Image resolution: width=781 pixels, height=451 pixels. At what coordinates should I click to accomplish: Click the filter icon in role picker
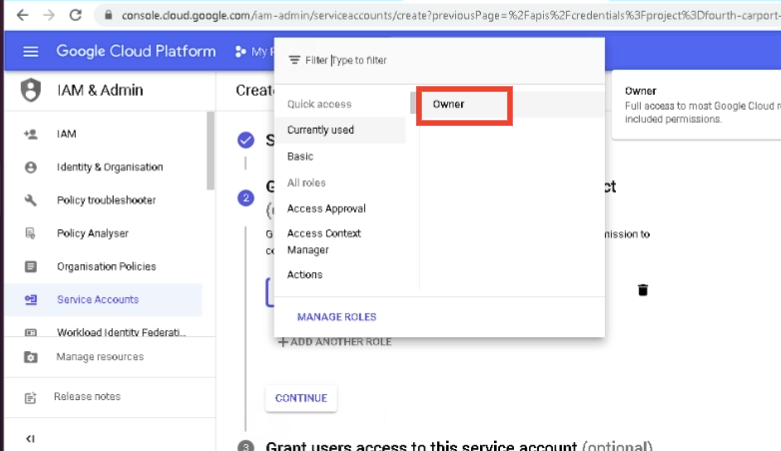tap(294, 60)
